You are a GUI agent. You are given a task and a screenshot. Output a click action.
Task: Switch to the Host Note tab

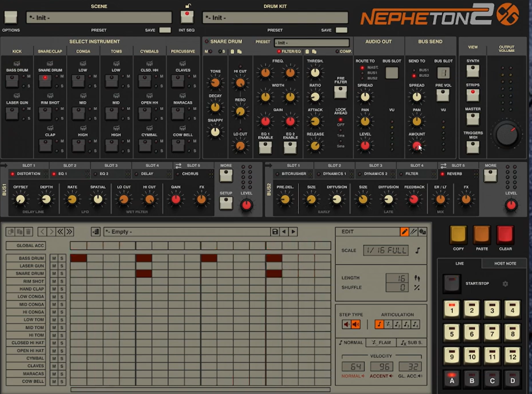tap(505, 263)
